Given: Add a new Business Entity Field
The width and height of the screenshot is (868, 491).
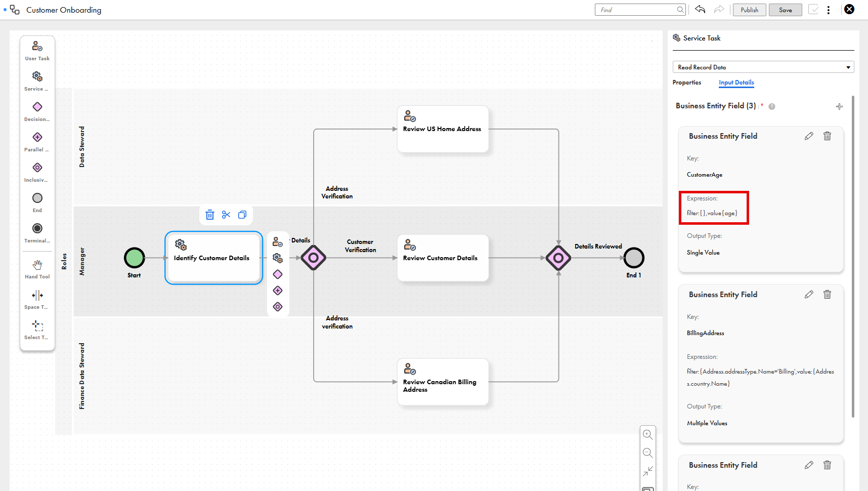Looking at the screenshot, I should 839,106.
